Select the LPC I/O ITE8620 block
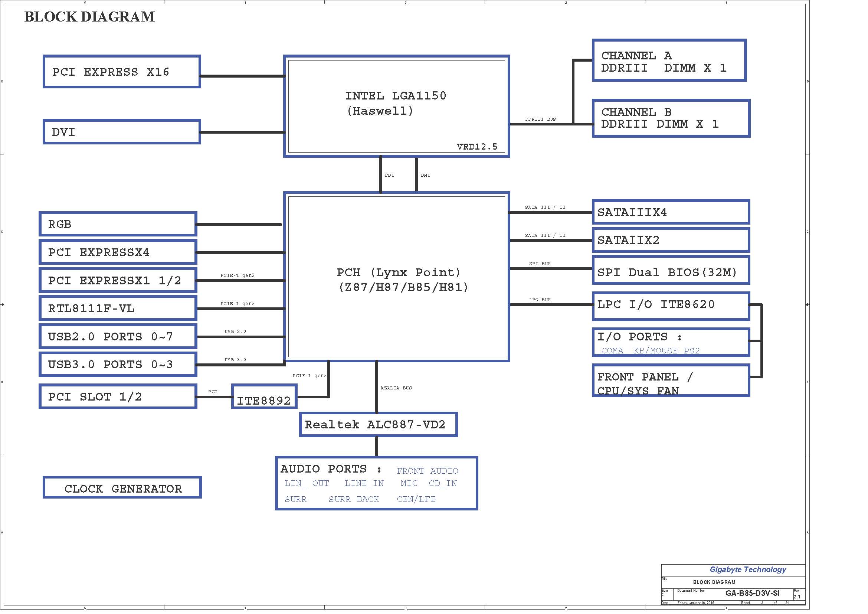Screen dimensions: 868x614 tap(671, 306)
